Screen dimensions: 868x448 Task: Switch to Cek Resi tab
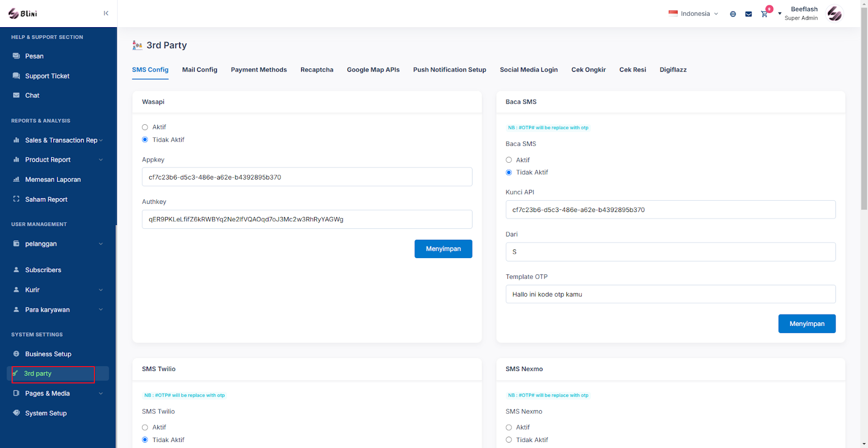(633, 69)
